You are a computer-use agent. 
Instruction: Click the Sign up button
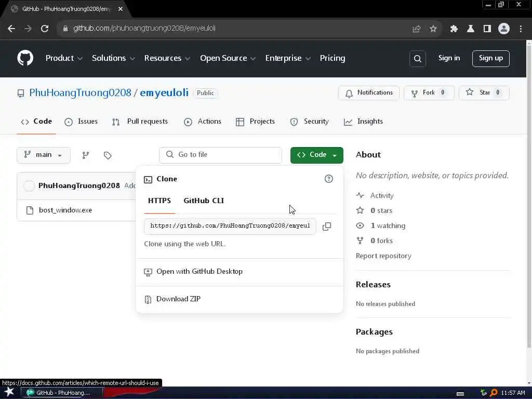[490, 59]
